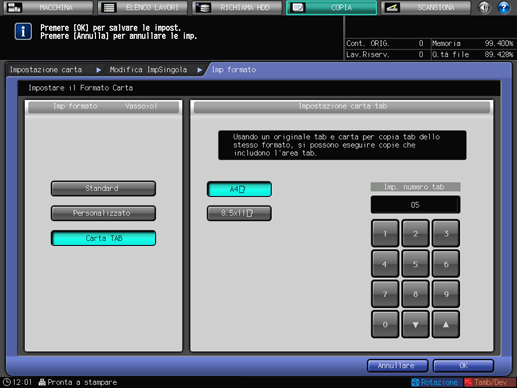
Task: Select the A4 tab paper size
Action: tap(239, 189)
